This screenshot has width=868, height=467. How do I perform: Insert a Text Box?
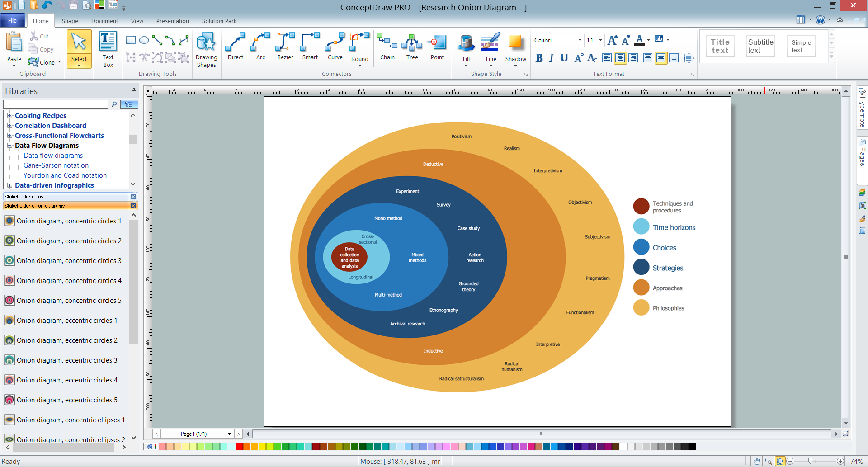(x=108, y=49)
